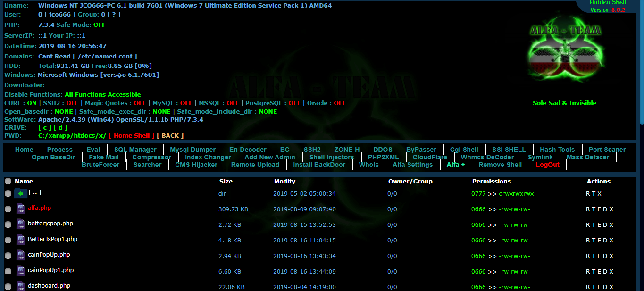The height and width of the screenshot is (291, 644).
Task: Open the PHP2XML menu item
Action: click(x=383, y=157)
